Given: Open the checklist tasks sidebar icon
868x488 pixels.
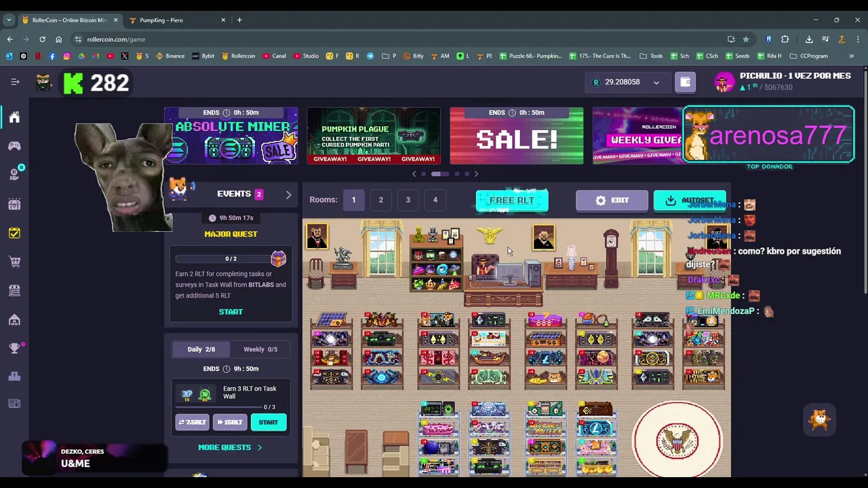Looking at the screenshot, I should [x=14, y=233].
